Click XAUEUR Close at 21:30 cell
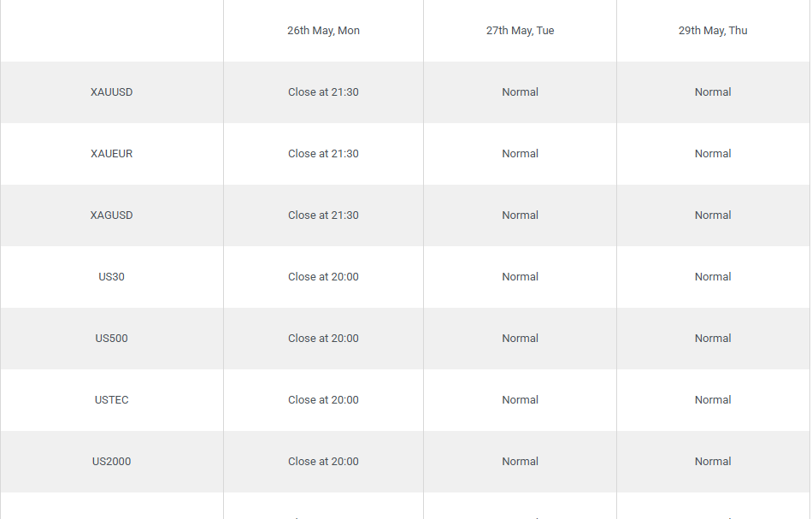This screenshot has height=519, width=812. point(323,154)
